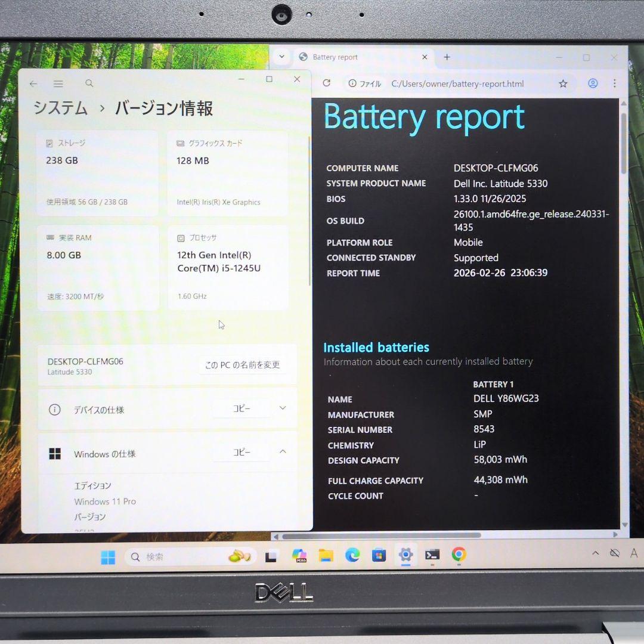Click the 8543 serial number value
Screen dimensions: 644x644
click(x=484, y=429)
